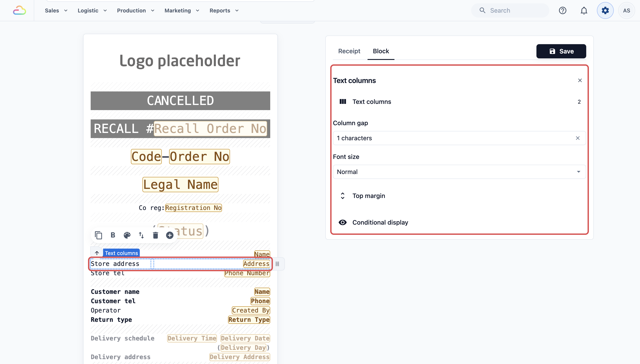
Task: Click the cloud logo home icon
Action: click(20, 10)
